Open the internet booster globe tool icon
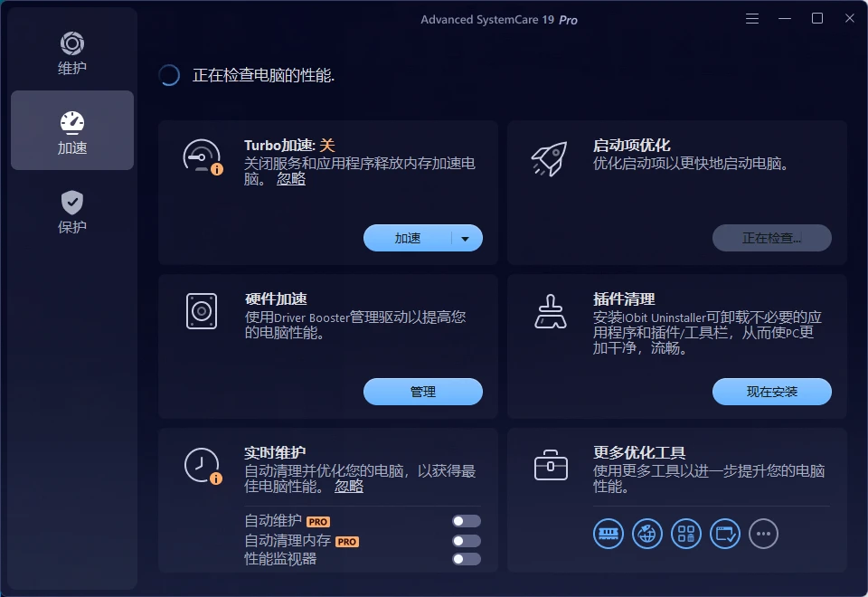Viewport: 868px width, 597px height. (646, 534)
